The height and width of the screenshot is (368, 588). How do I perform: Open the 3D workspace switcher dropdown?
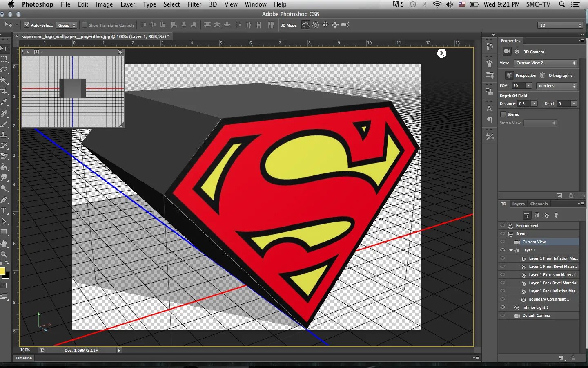(x=560, y=25)
